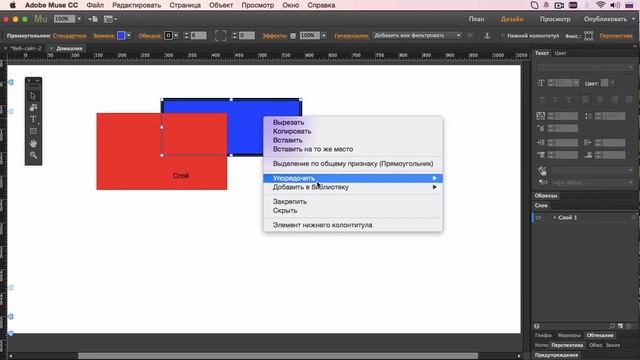The image size is (640, 360).
Task: Expand the Слой 1 layer tree
Action: click(554, 218)
